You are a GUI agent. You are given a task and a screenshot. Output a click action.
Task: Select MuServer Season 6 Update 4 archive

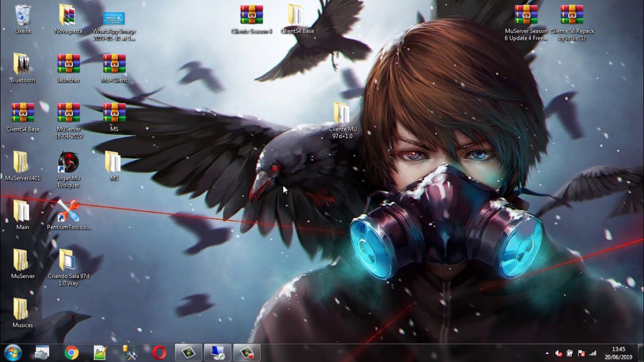click(x=526, y=23)
